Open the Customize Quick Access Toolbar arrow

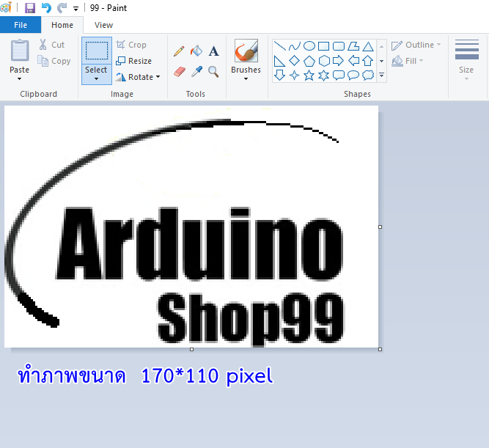click(76, 9)
